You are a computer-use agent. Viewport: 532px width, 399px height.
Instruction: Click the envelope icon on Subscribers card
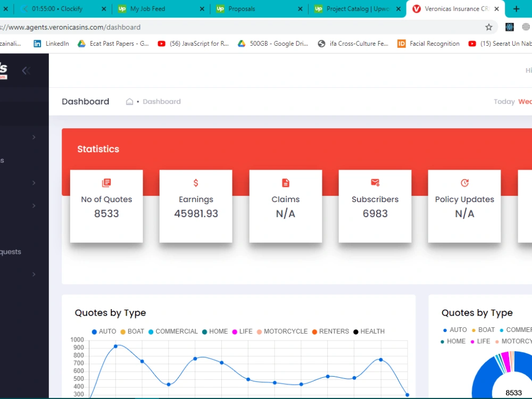click(375, 182)
